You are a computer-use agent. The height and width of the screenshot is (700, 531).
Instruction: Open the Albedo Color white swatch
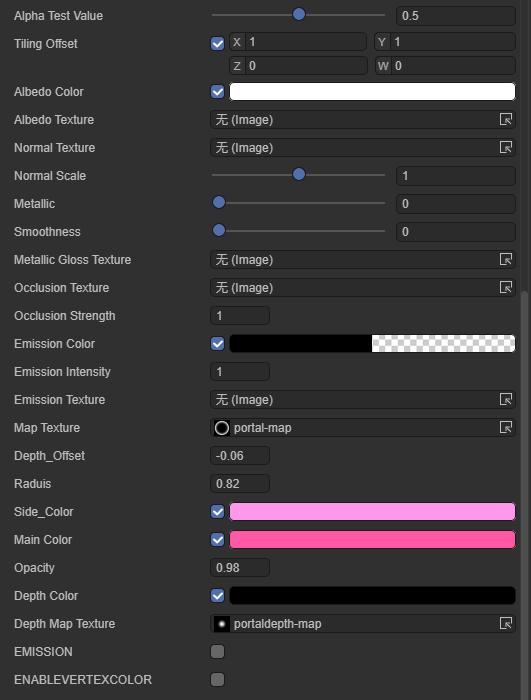click(x=372, y=92)
